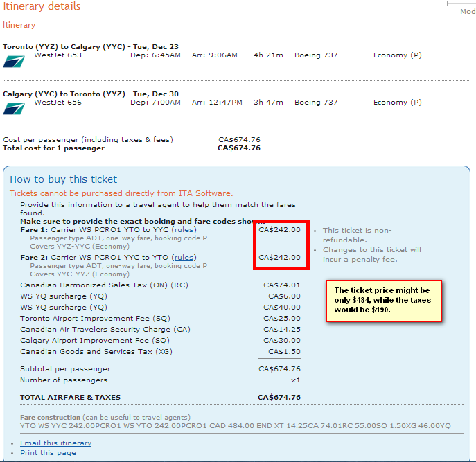Screen dimensions: 476x462
Task: Click the Toronto (YYZ) to Calgary (YYC) header
Action: tap(91, 46)
